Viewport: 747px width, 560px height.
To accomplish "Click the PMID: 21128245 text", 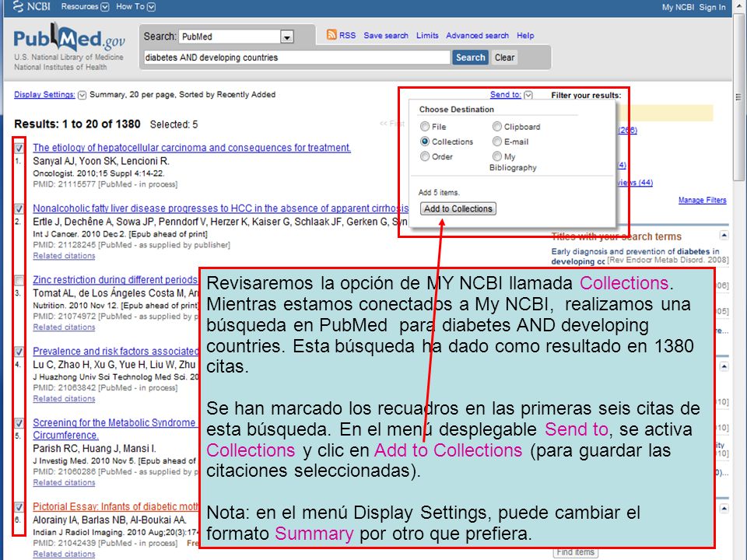I will (131, 245).
